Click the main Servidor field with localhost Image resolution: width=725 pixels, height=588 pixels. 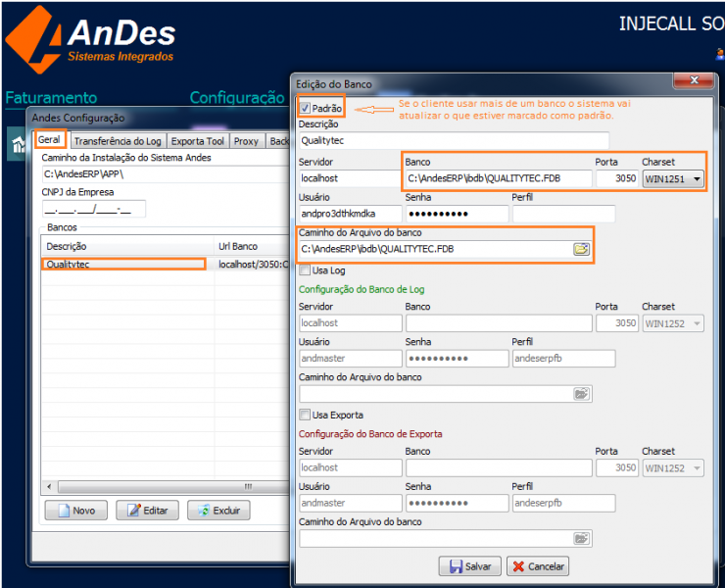[x=350, y=178]
